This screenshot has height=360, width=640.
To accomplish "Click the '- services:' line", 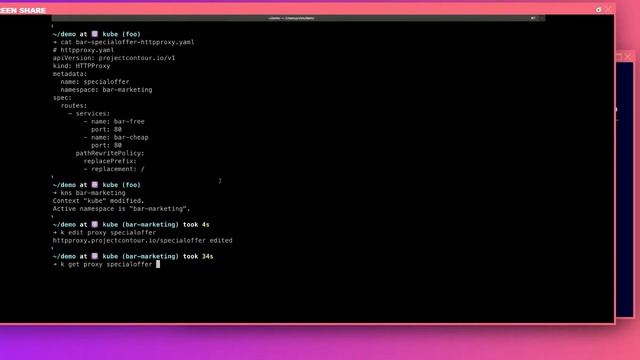I will [89, 113].
